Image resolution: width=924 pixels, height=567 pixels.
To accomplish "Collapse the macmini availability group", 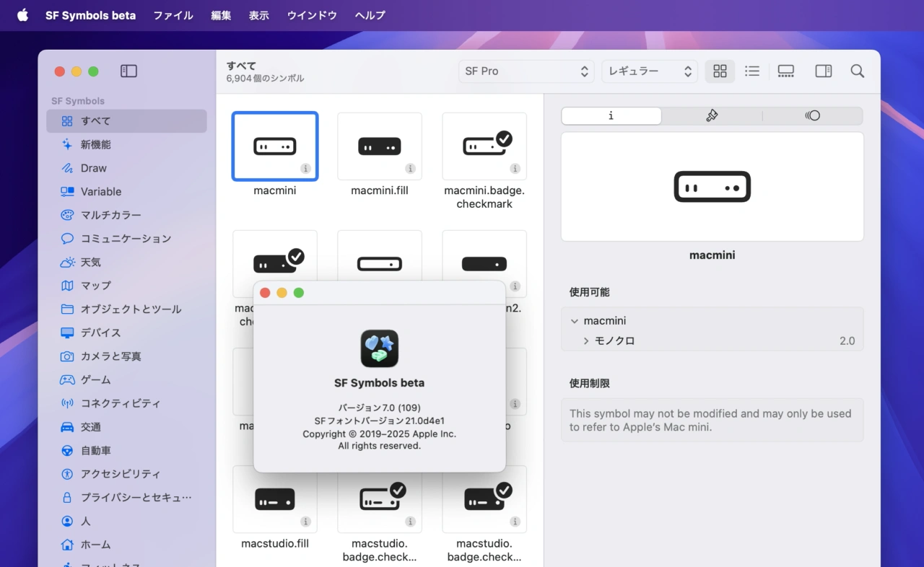I will (575, 321).
